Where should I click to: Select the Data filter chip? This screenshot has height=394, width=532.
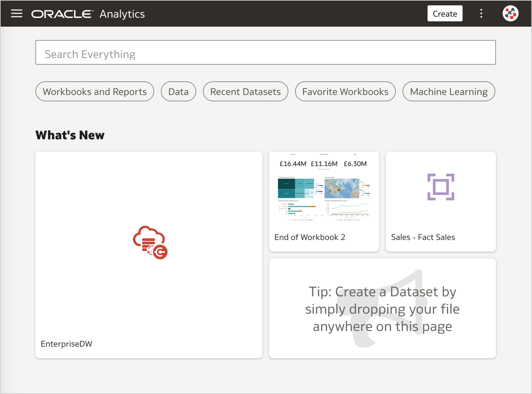click(179, 91)
